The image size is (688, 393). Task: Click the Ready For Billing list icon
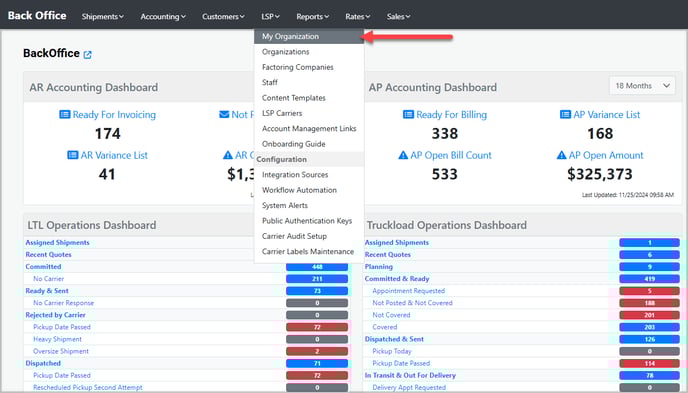tap(408, 114)
